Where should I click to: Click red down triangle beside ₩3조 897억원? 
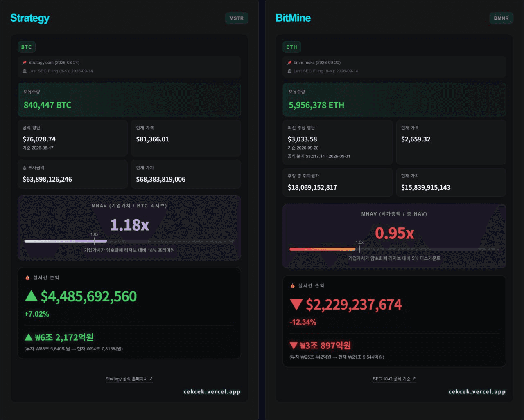point(294,346)
